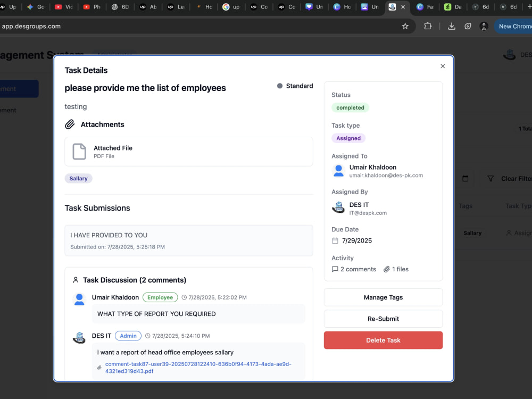Switch to the tab labelled Le
532x399 pixels.
click(176, 7)
